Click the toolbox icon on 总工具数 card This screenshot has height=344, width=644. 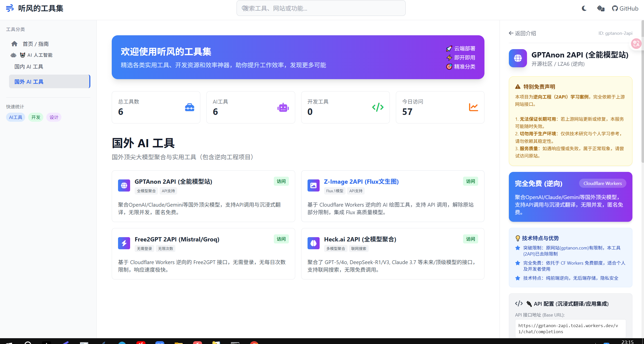189,107
